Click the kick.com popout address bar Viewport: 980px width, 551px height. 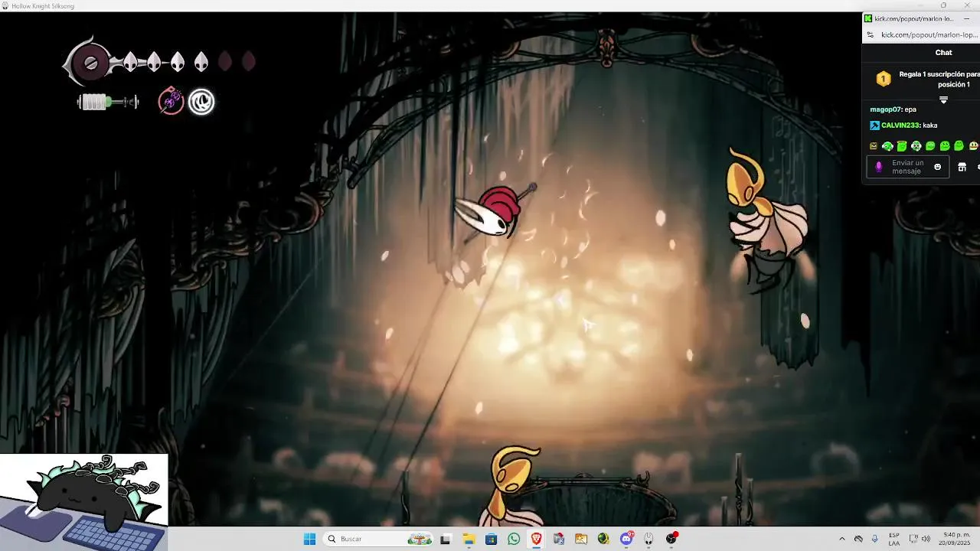coord(929,34)
